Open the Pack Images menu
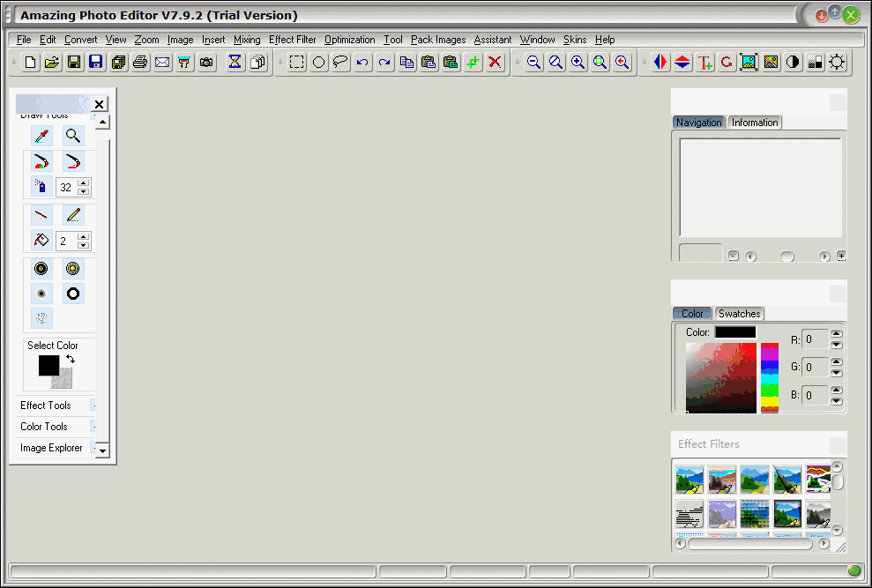The height and width of the screenshot is (588, 872). [437, 40]
